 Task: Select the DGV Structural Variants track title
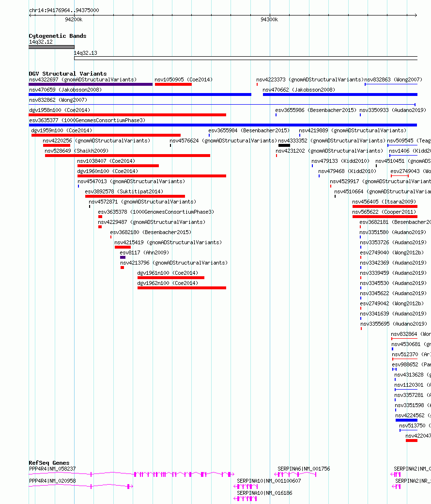68,74
